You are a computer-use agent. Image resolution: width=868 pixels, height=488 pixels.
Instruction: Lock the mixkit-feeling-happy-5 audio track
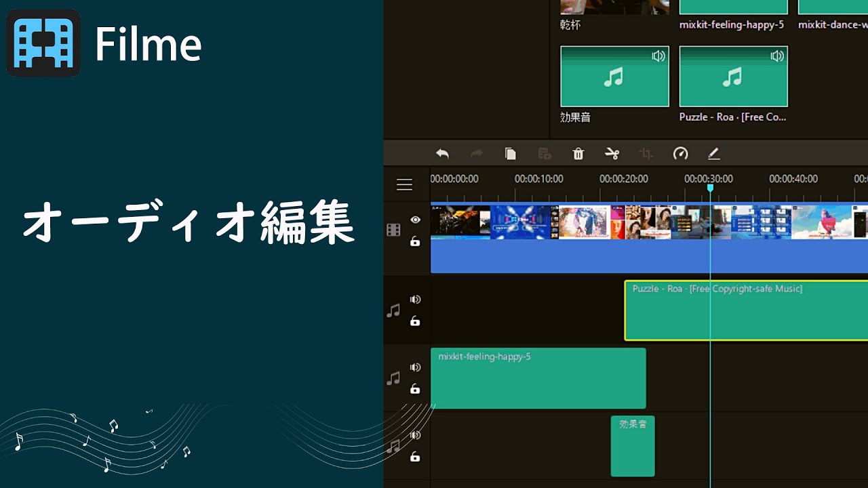coord(415,389)
